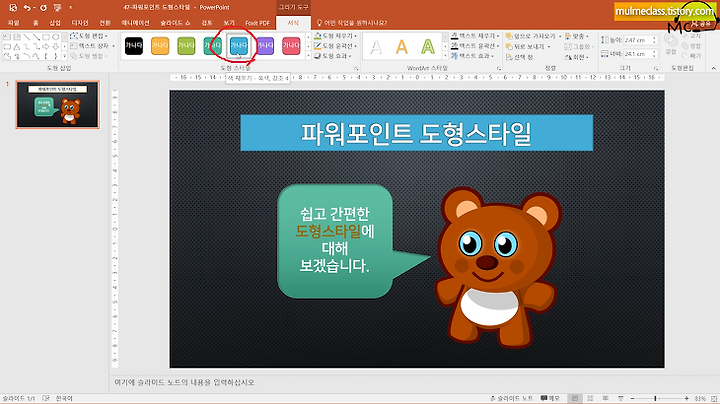Switch to the 슬라이드 쇼 tab
This screenshot has width=720, height=404.
tap(175, 23)
